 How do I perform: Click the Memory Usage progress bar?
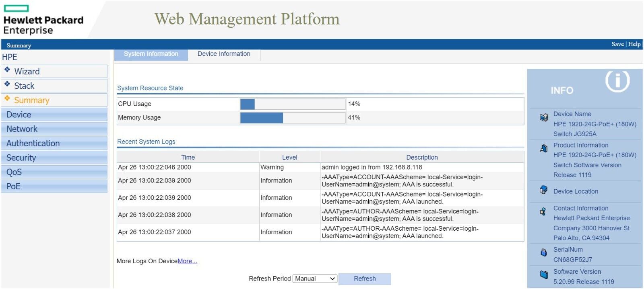pos(292,118)
